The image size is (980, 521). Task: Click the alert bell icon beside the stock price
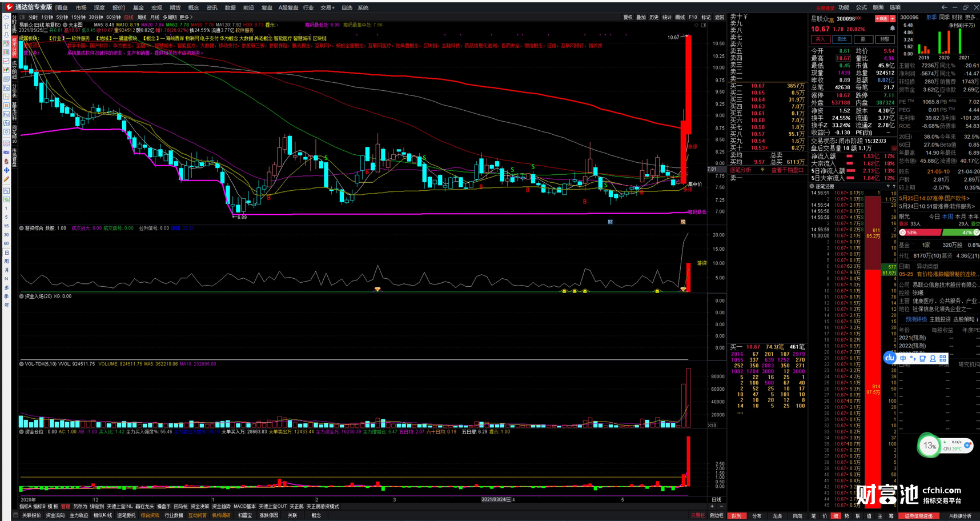pos(892,29)
